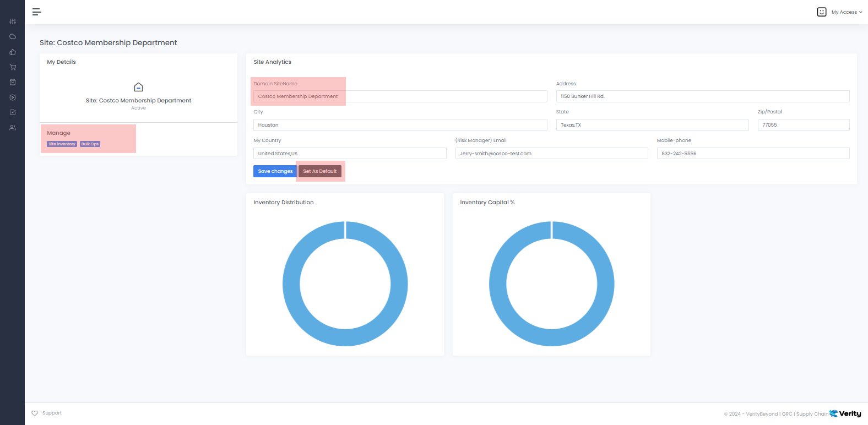Open the shopping cart icon in sidebar
868x425 pixels.
coord(13,67)
